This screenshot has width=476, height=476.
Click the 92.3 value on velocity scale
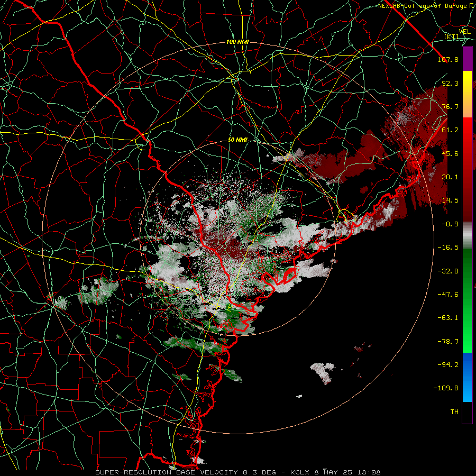point(450,83)
